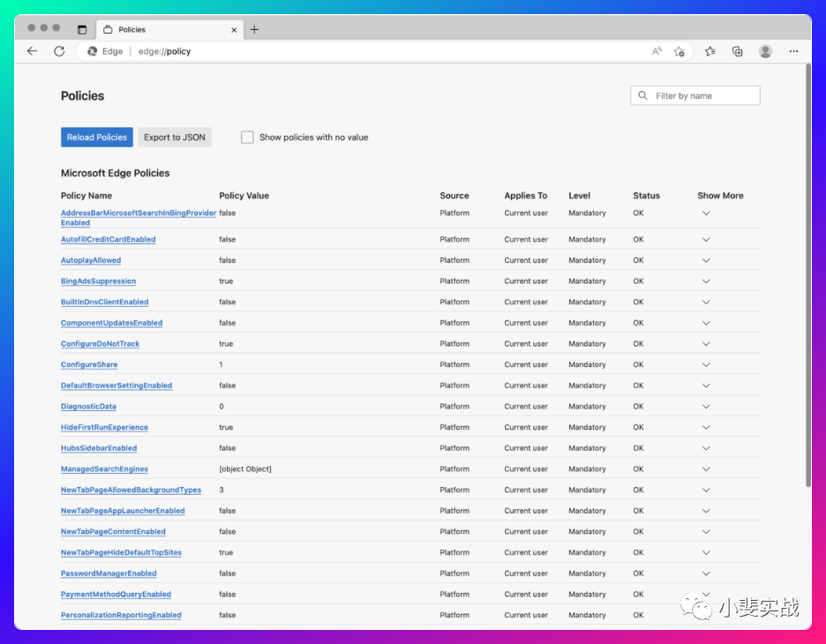Expand DefaultBrowserSettingEnabled row chevron
826x644 pixels.
[706, 386]
